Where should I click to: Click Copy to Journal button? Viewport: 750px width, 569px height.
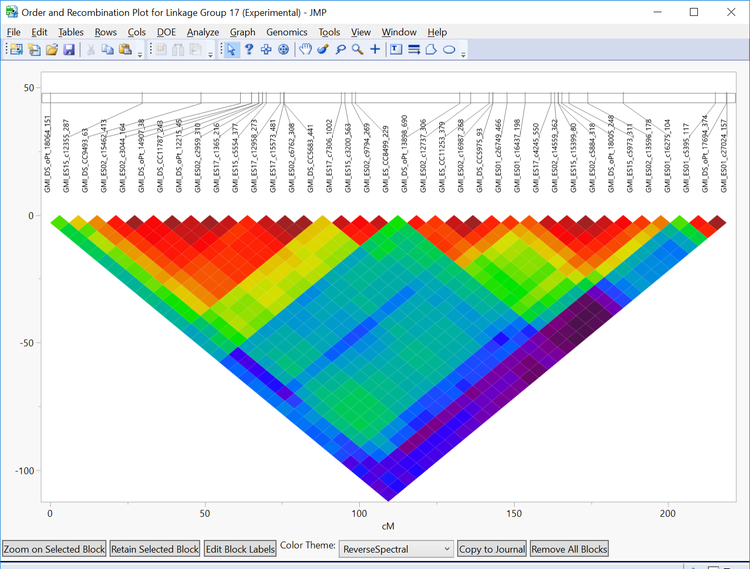[492, 549]
